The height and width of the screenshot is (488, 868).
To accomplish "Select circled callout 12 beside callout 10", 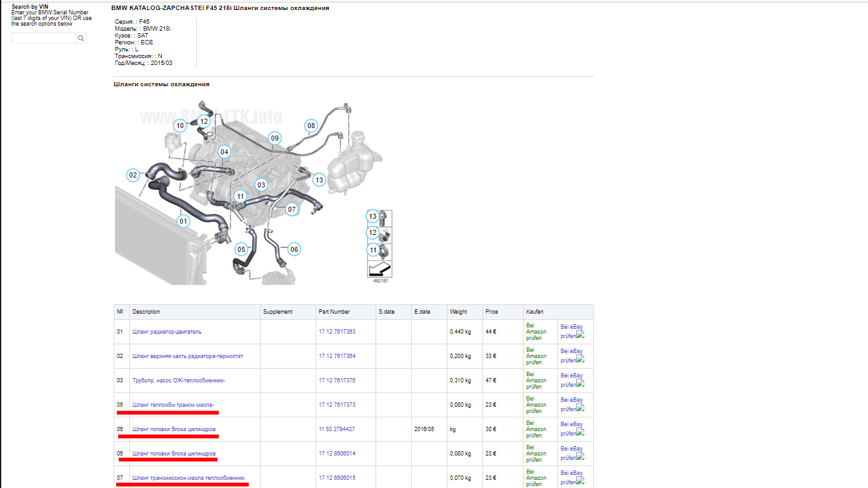I will tap(204, 121).
